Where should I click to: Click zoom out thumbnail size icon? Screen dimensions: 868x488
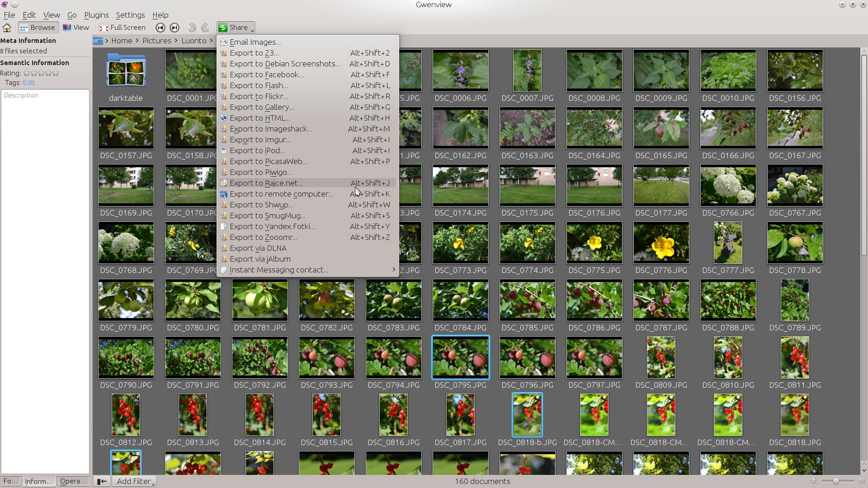[x=814, y=481]
